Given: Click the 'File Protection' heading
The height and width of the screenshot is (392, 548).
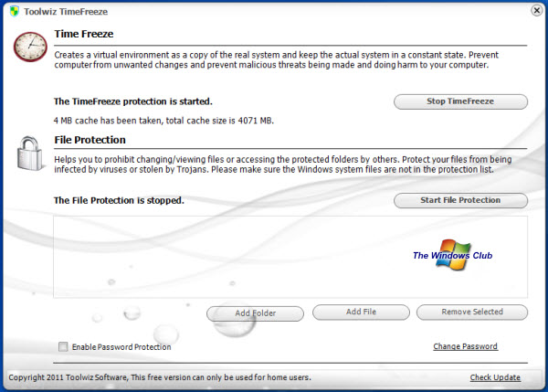Looking at the screenshot, I should (90, 140).
